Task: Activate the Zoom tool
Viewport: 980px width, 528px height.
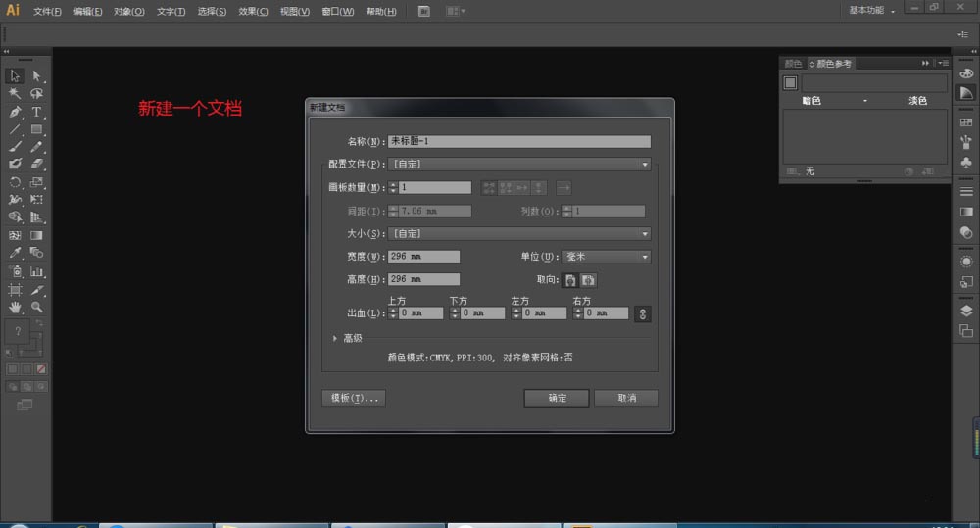Action: pos(36,308)
